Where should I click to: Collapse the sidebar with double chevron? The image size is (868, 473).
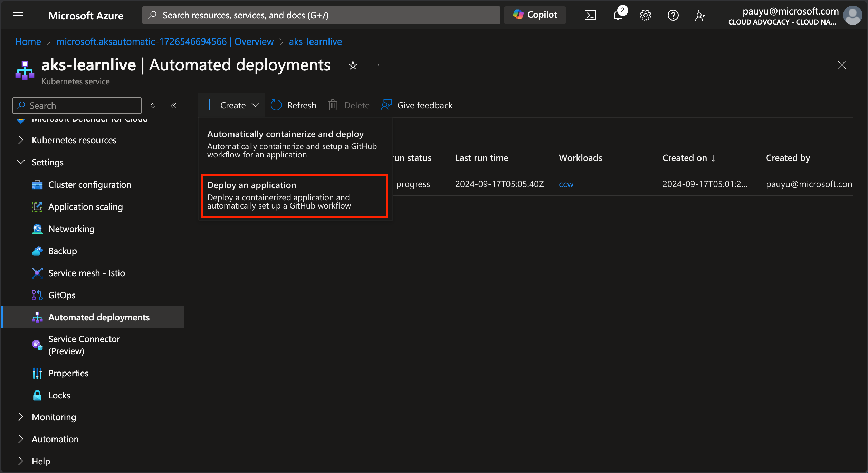pos(173,106)
